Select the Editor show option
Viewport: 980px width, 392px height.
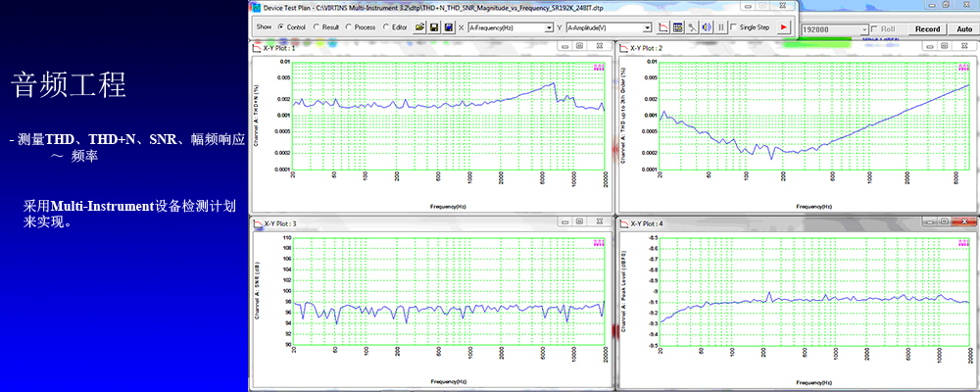(395, 27)
